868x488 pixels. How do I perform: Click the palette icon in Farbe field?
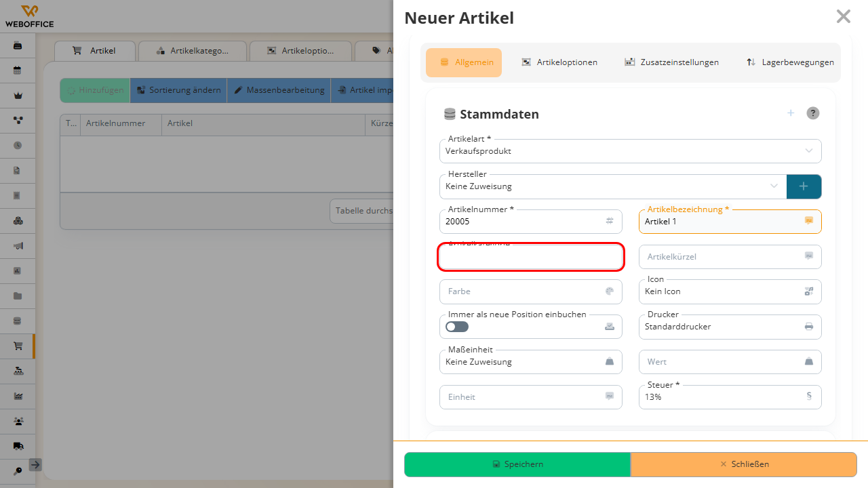tap(610, 291)
